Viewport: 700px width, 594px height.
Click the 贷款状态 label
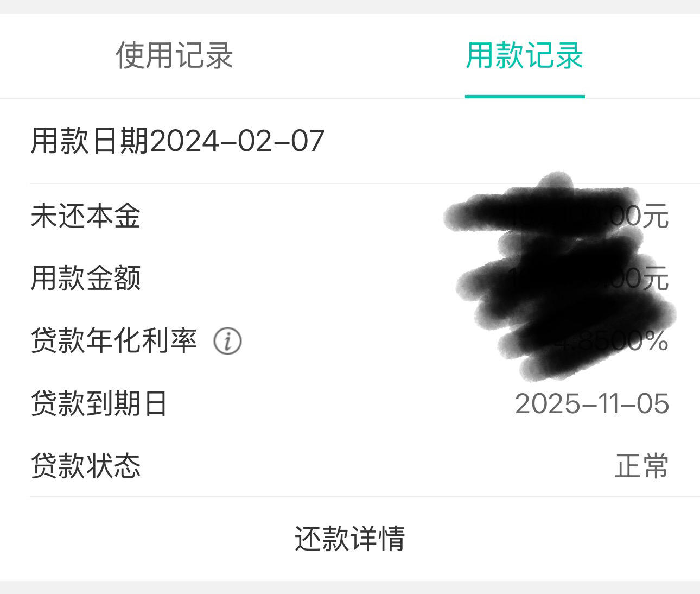86,466
